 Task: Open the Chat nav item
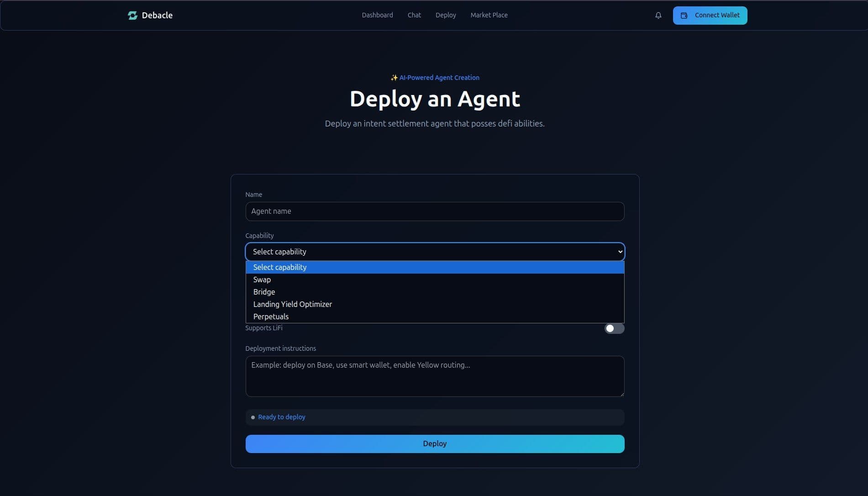[414, 15]
